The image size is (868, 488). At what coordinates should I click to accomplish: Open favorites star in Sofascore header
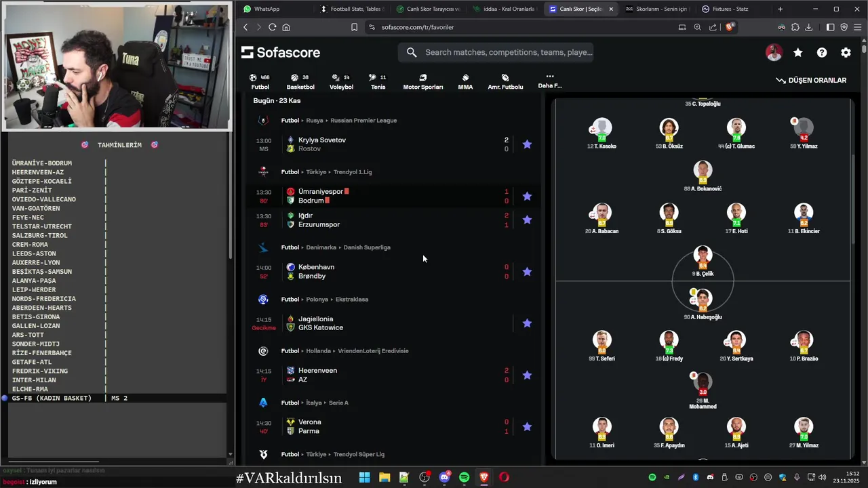click(x=798, y=52)
